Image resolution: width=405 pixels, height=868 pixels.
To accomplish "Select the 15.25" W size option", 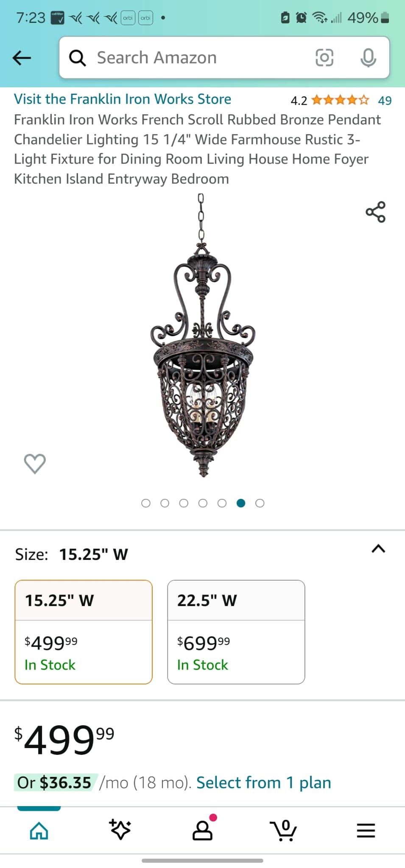I will 84,632.
